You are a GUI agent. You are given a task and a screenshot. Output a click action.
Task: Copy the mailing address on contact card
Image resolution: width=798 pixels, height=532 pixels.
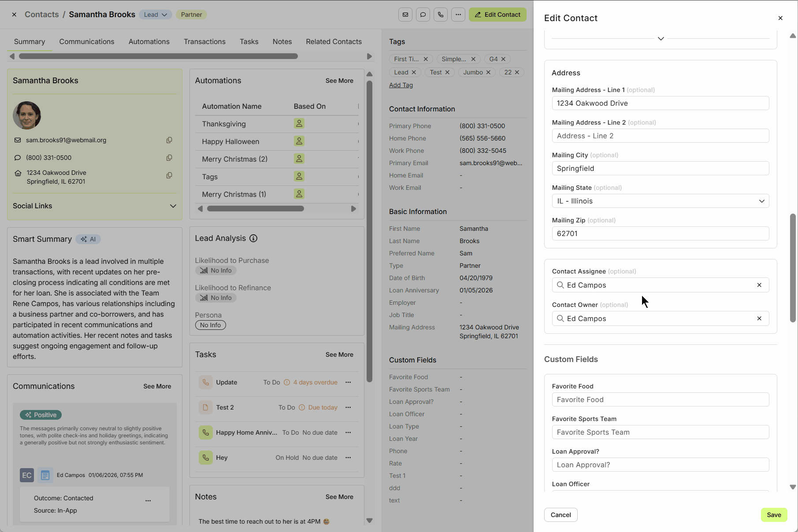[169, 175]
